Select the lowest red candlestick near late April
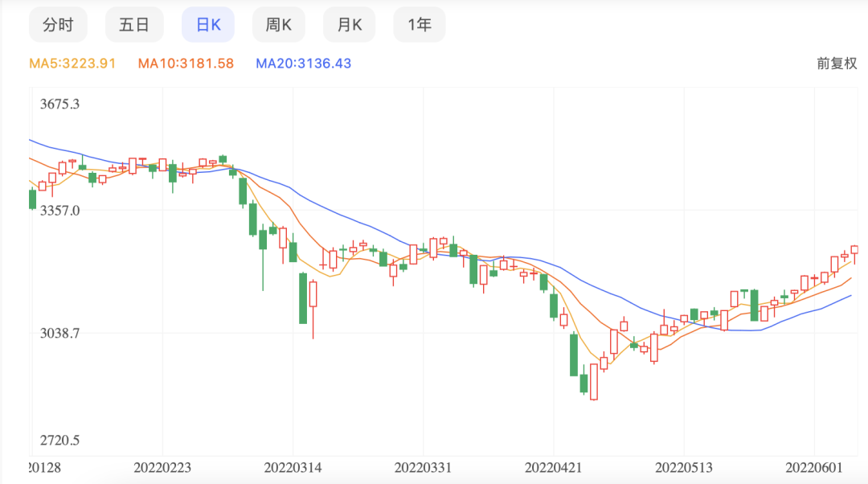This screenshot has height=484, width=868. (x=594, y=382)
